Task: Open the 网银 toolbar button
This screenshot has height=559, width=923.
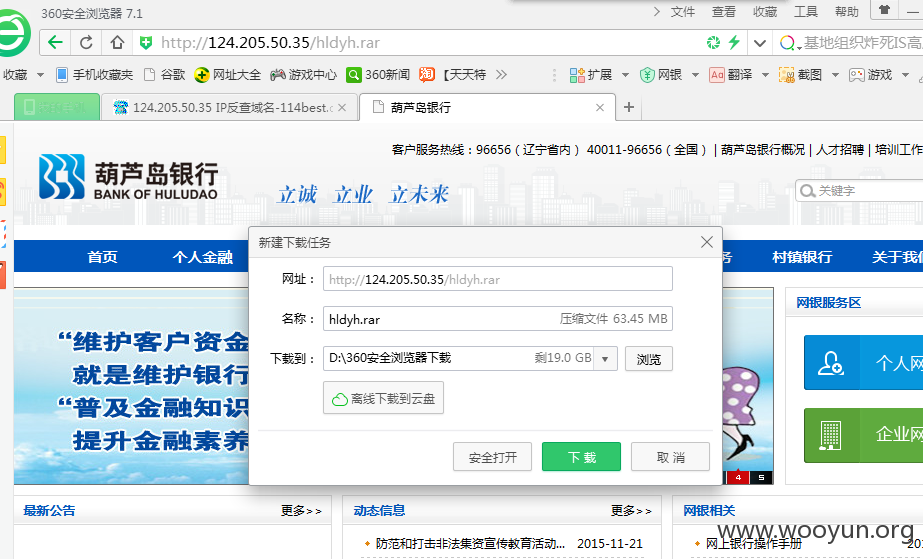Action: pyautogui.click(x=661, y=75)
